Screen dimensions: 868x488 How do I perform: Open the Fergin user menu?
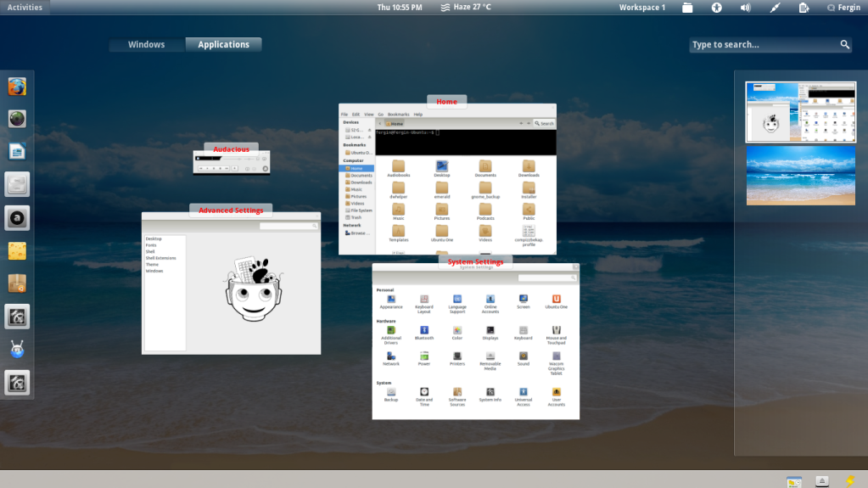click(844, 7)
